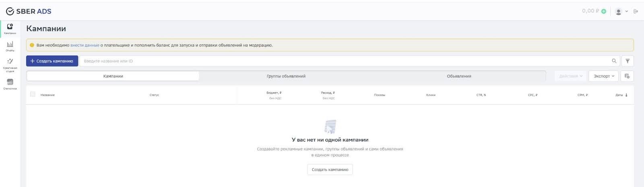644x187 pixels.
Task: Open Статистика sidebar icon
Action: 10,84
